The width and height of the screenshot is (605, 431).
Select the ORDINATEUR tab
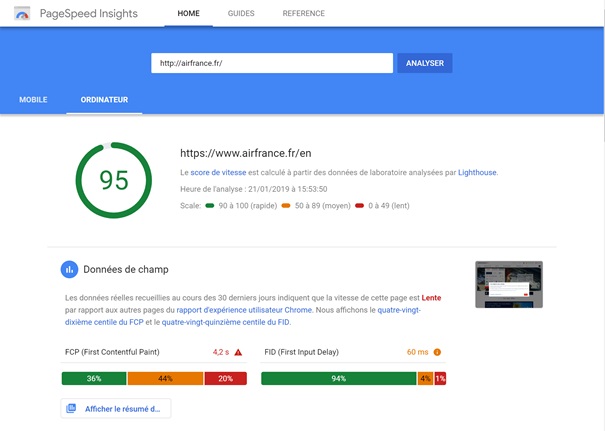(x=104, y=100)
